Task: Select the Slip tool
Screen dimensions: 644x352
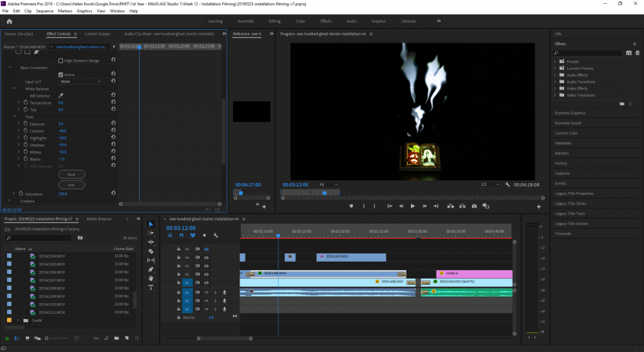Action: pyautogui.click(x=151, y=260)
